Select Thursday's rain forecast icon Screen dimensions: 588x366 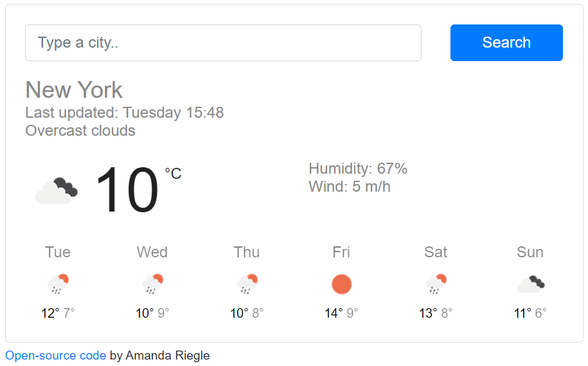tap(247, 284)
